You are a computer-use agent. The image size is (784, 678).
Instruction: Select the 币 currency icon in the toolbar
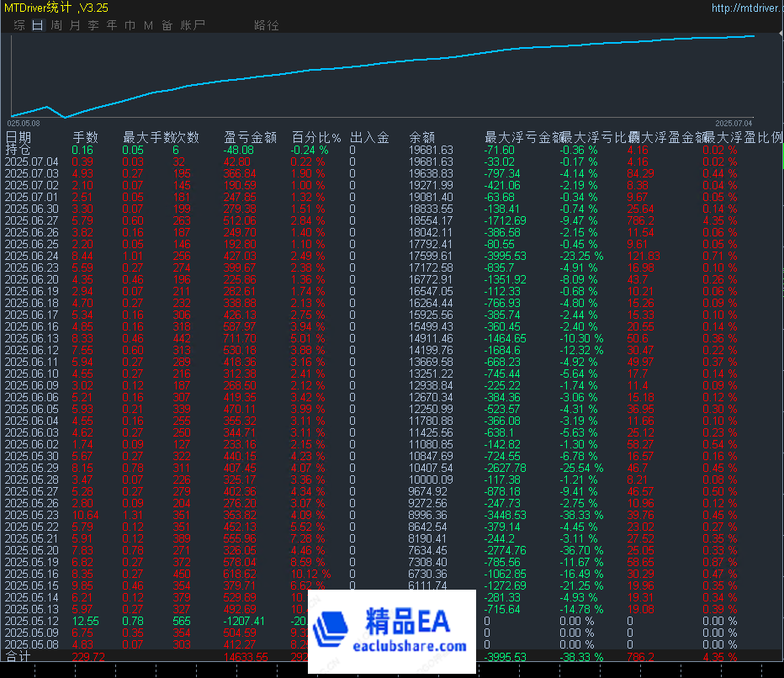[x=130, y=25]
